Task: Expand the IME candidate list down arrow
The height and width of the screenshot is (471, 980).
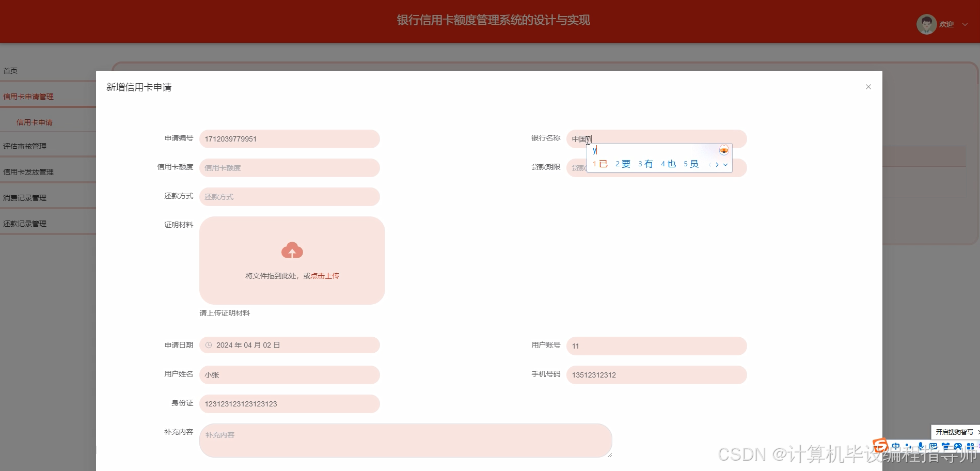Action: click(725, 164)
